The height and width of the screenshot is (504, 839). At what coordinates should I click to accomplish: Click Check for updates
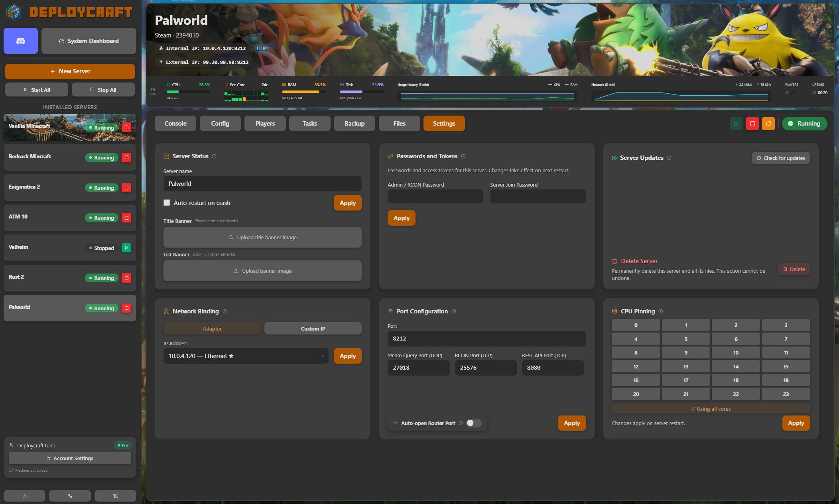[x=781, y=158]
